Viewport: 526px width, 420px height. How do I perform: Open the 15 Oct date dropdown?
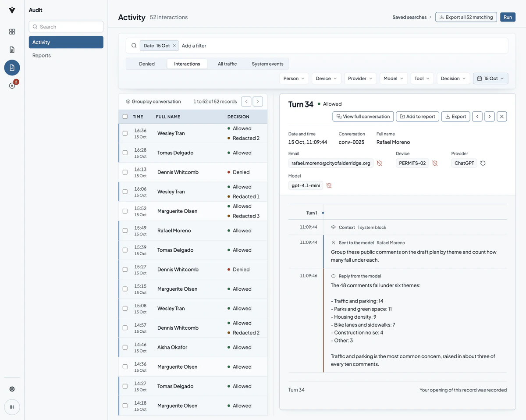pos(490,78)
